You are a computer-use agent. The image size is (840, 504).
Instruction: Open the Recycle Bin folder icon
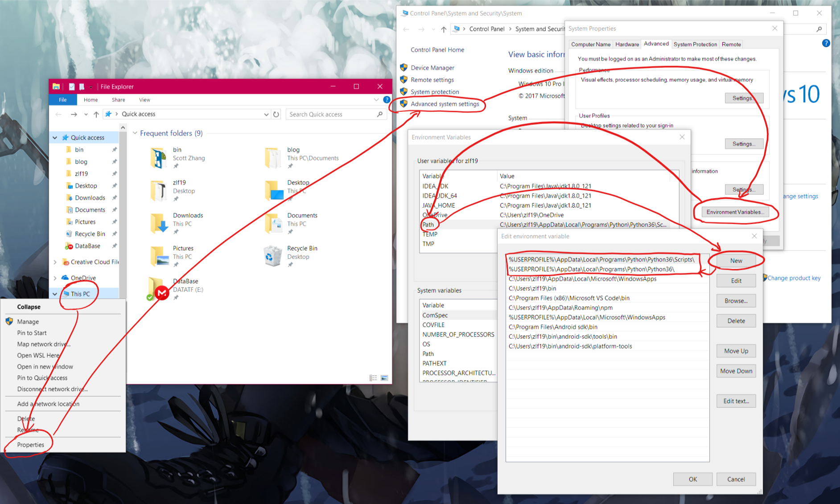click(x=272, y=256)
